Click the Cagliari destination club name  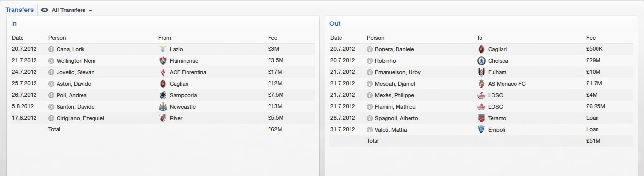(x=497, y=49)
